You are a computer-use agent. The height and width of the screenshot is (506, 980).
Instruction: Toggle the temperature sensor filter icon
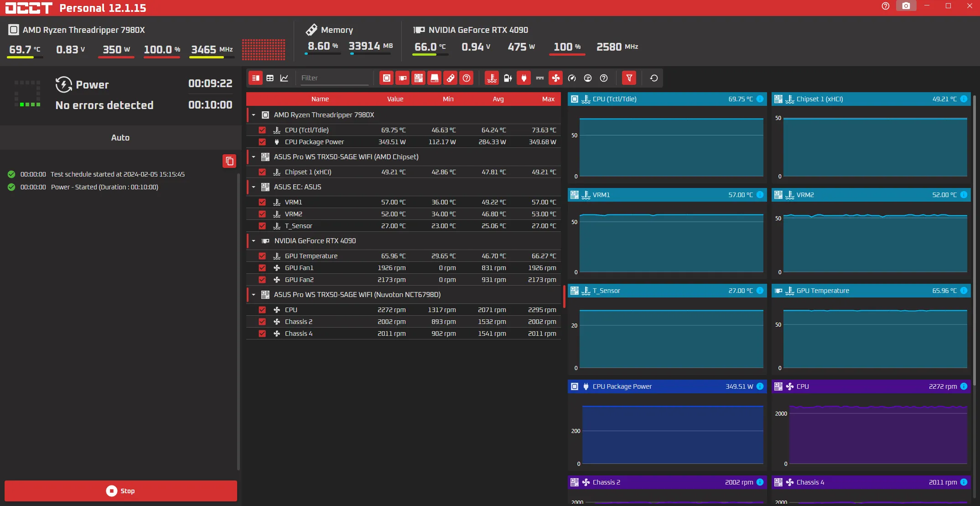pyautogui.click(x=492, y=78)
